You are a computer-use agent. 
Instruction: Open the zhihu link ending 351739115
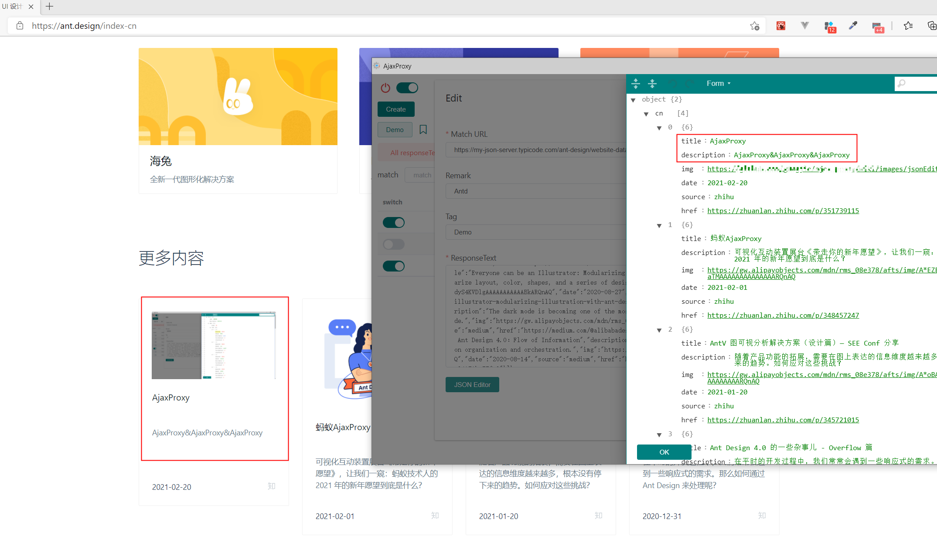783,210
